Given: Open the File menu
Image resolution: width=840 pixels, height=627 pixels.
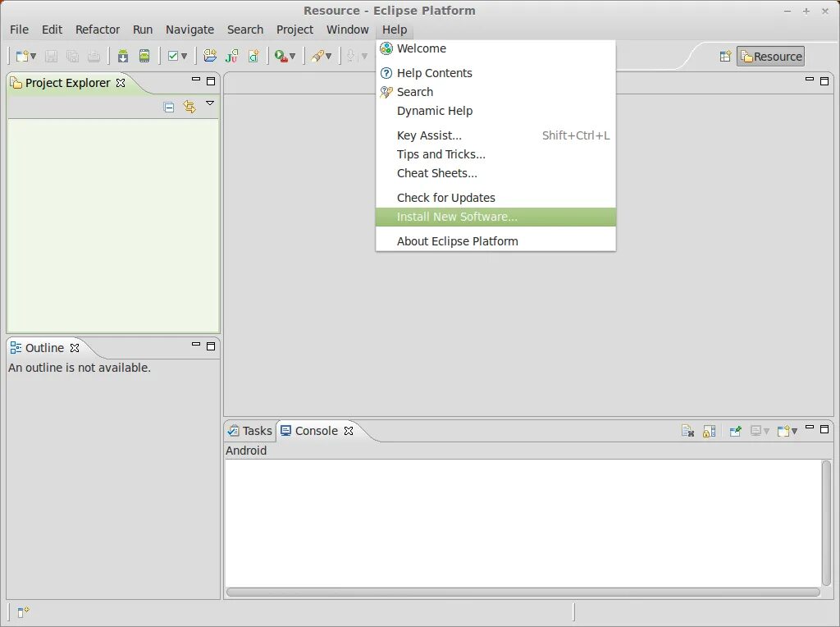Looking at the screenshot, I should click(x=20, y=30).
